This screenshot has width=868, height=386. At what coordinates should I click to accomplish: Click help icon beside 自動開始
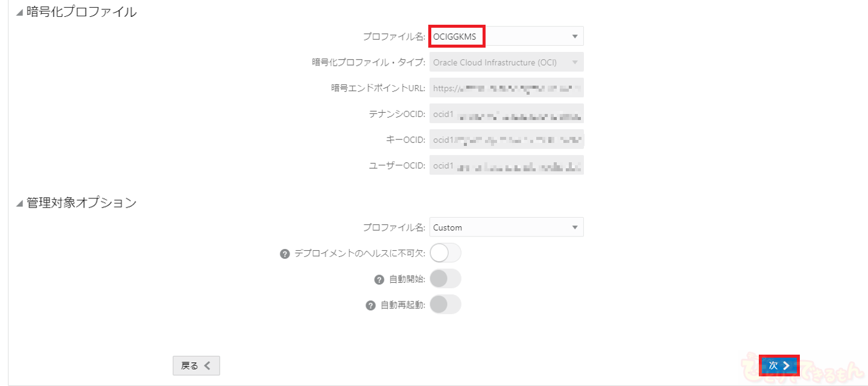(x=379, y=279)
